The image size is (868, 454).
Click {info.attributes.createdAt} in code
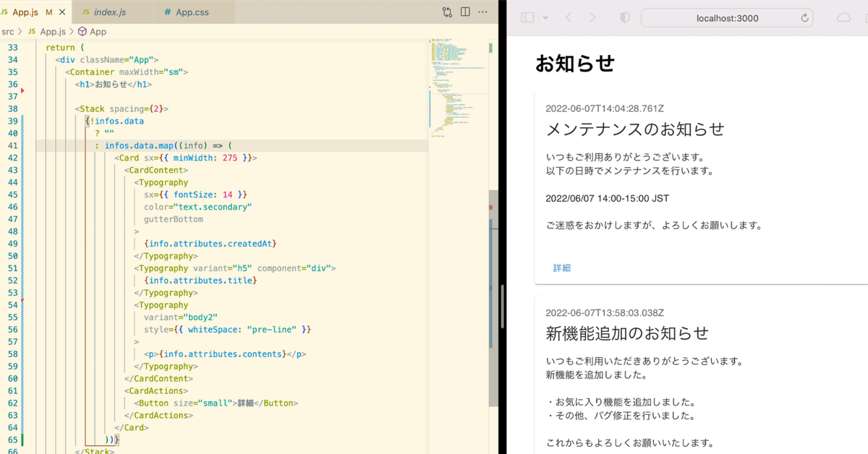pyautogui.click(x=210, y=244)
